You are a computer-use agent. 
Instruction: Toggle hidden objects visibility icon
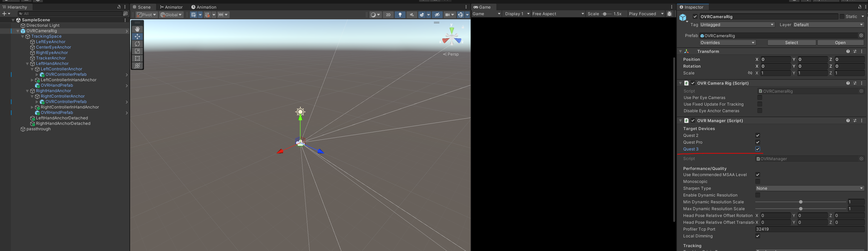(437, 15)
